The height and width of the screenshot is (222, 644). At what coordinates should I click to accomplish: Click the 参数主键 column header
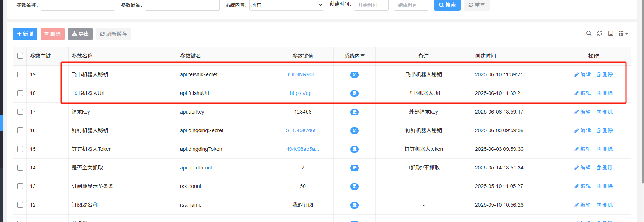pyautogui.click(x=40, y=56)
